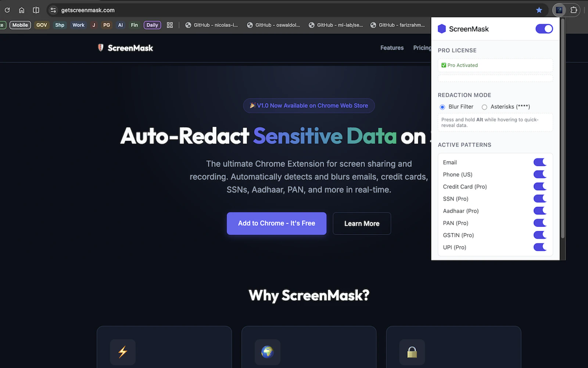Click the PRO LICENSE section label
The height and width of the screenshot is (368, 588).
coord(457,50)
